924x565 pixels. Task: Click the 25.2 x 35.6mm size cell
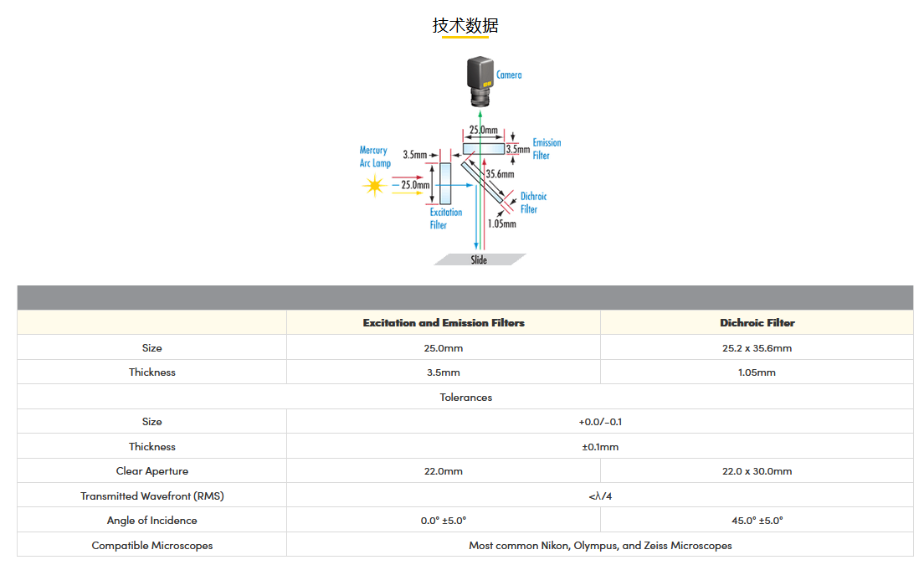point(757,348)
